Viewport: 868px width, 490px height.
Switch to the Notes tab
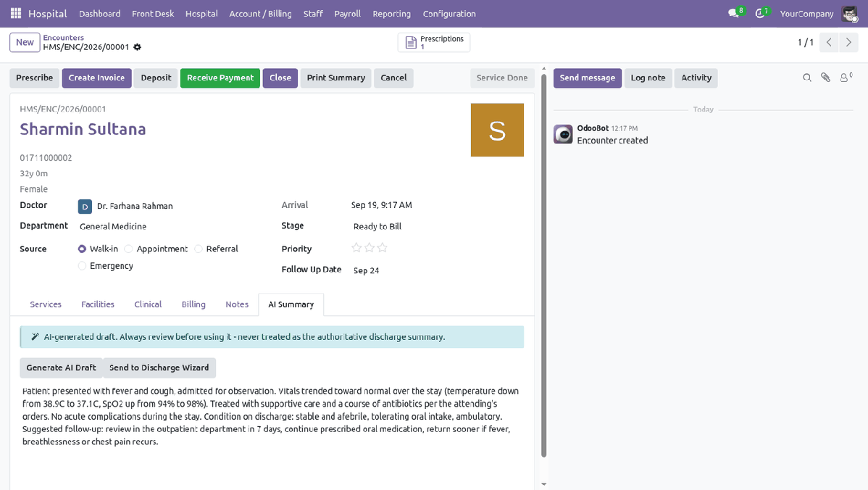pyautogui.click(x=237, y=304)
